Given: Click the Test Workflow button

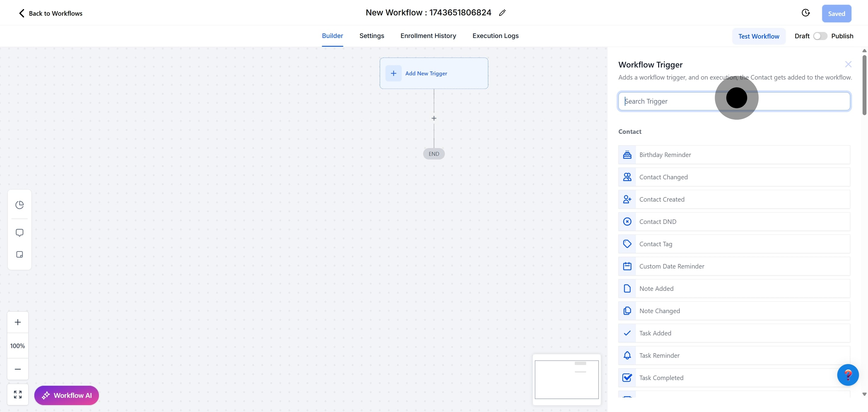Looking at the screenshot, I should click(759, 36).
